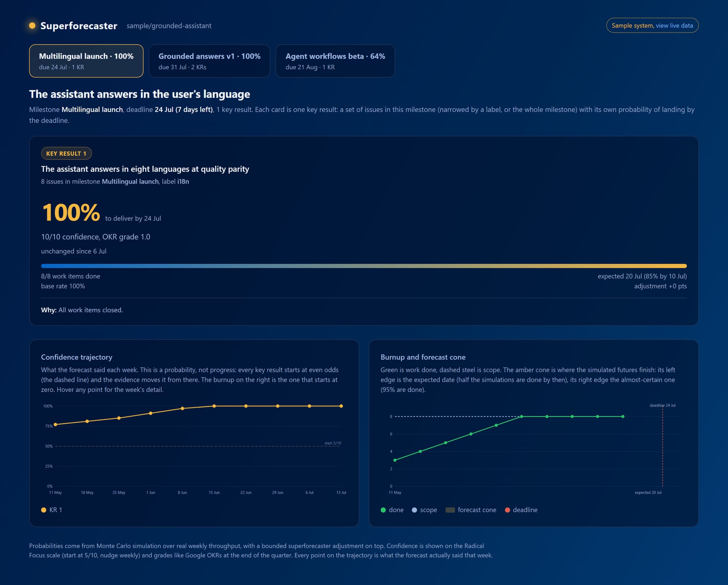Click the large 100% probability figure
Viewport: 728px width, 585px height.
point(71,212)
